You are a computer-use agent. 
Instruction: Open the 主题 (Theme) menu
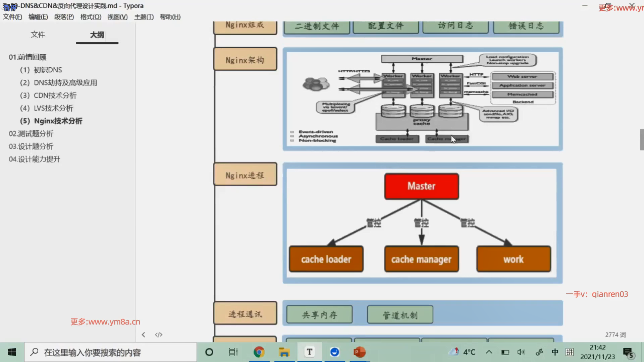pyautogui.click(x=144, y=17)
